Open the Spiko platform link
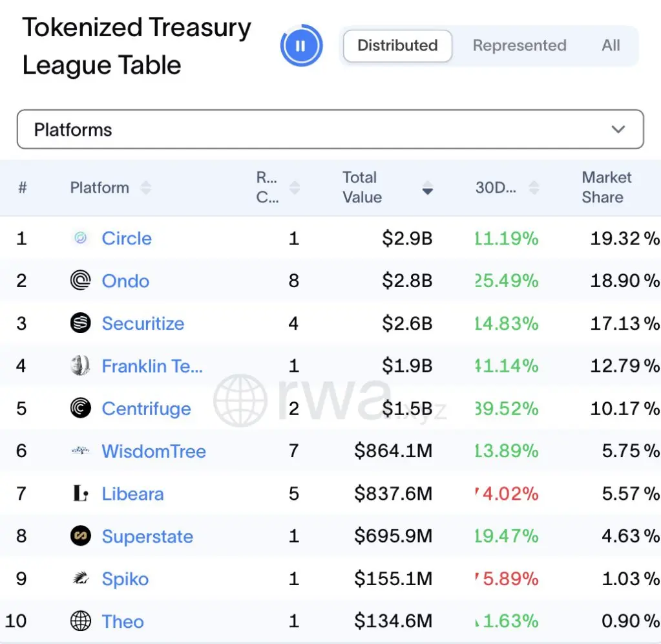Screen dimensions: 661x644 pos(125,579)
